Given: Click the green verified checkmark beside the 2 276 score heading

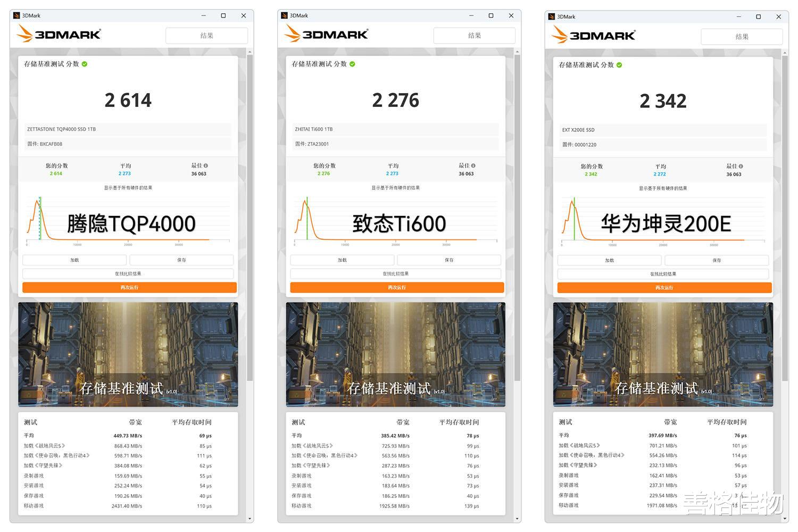Looking at the screenshot, I should 352,64.
